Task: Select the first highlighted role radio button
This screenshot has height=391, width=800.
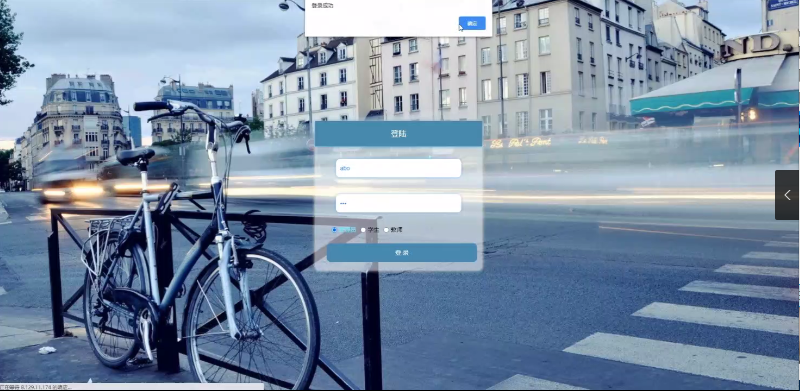Action: [x=335, y=230]
